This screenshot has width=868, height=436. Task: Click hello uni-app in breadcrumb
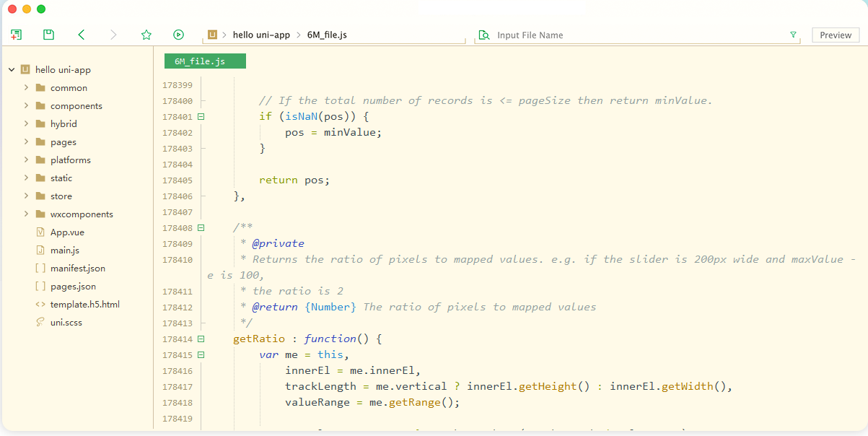click(x=260, y=35)
